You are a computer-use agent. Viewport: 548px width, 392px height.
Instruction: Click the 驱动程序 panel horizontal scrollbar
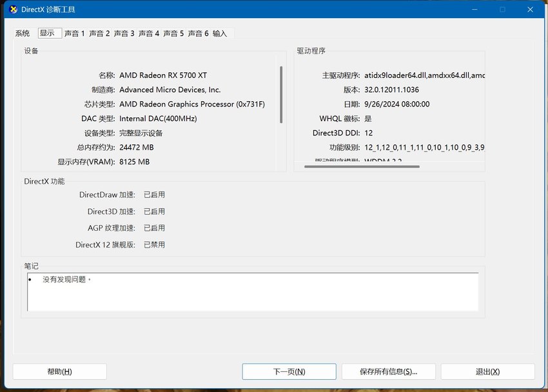click(x=362, y=166)
